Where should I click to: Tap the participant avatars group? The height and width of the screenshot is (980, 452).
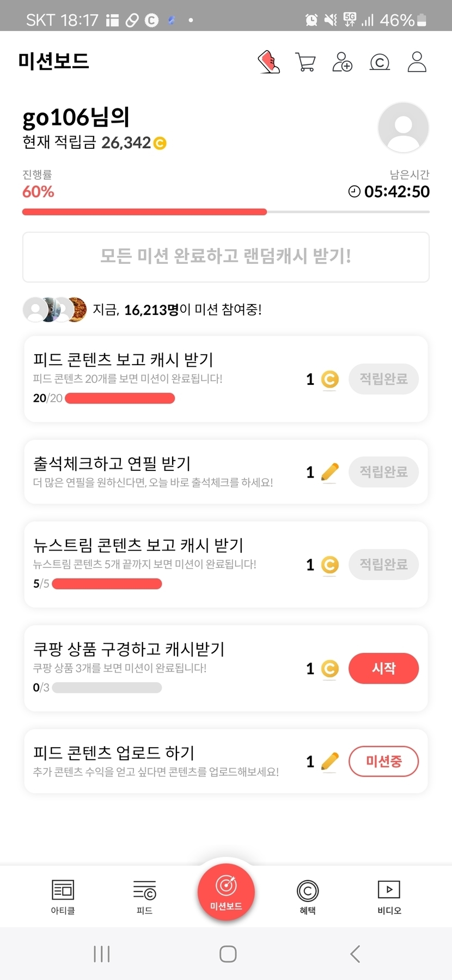click(54, 310)
